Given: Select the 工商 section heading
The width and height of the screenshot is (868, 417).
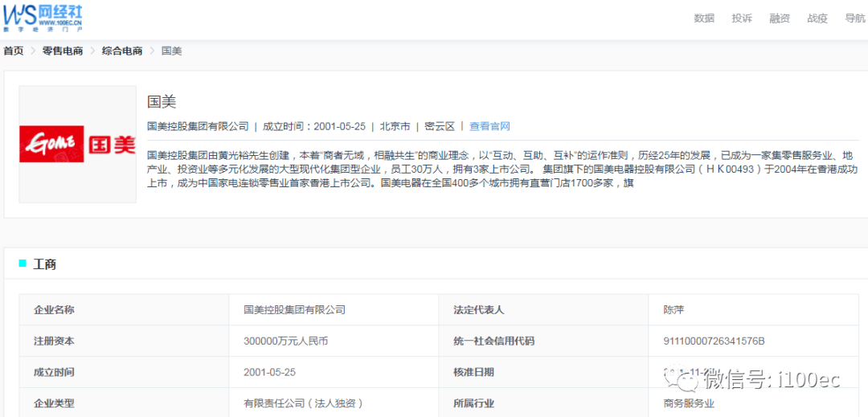Looking at the screenshot, I should [x=45, y=264].
